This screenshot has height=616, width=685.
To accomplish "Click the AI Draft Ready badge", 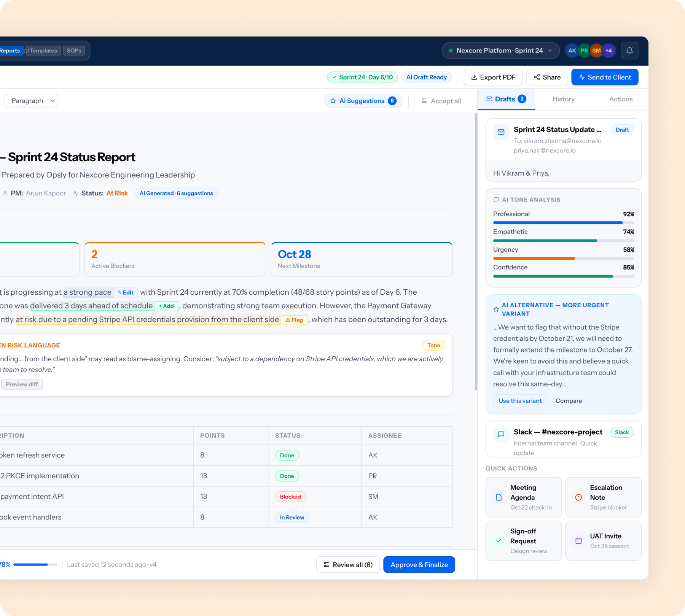I will pos(427,77).
